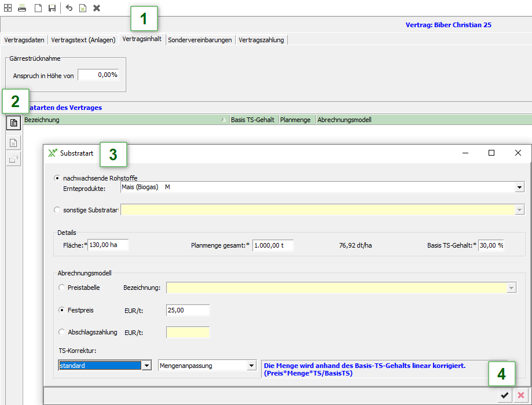Choose the Preistabelle billing model option
This screenshot has width=532, height=405.
pos(62,288)
